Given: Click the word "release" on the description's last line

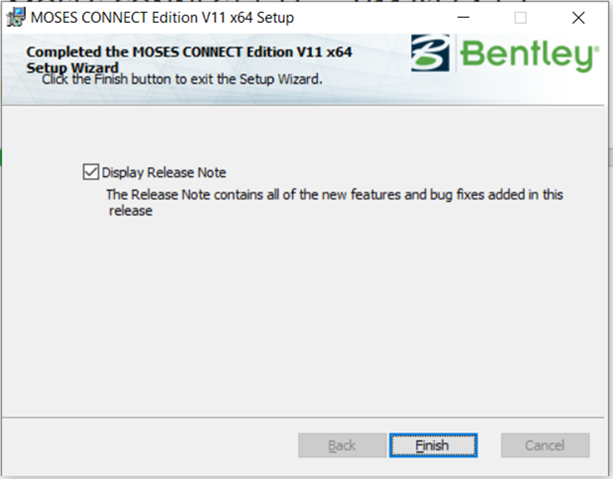Looking at the screenshot, I should coord(129,211).
